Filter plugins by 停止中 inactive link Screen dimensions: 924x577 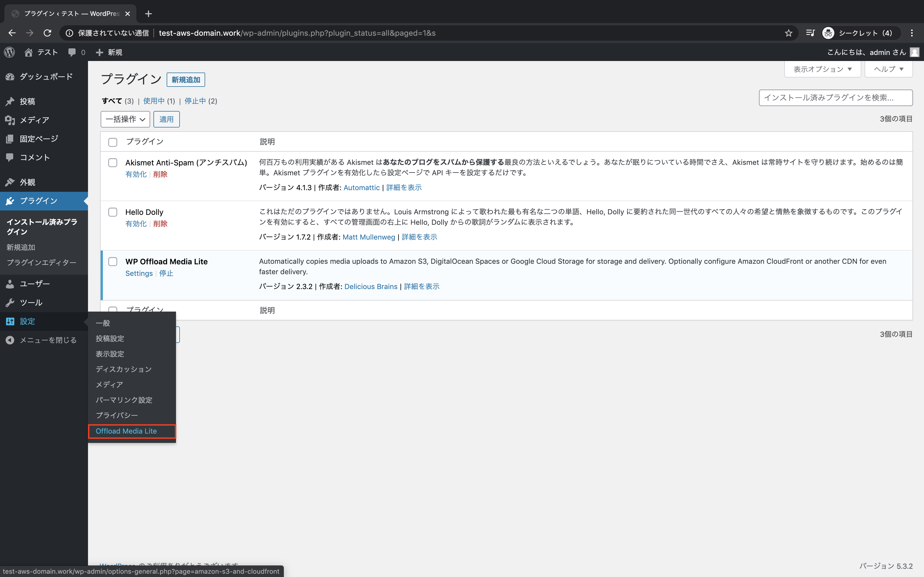coord(195,101)
